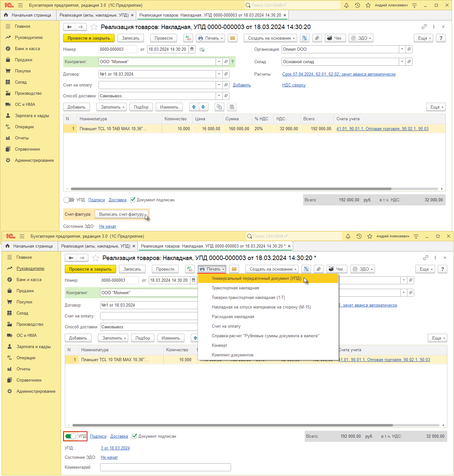The height and width of the screenshot is (476, 454).
Task: Click move row down arrow in top window
Action: [x=203, y=107]
